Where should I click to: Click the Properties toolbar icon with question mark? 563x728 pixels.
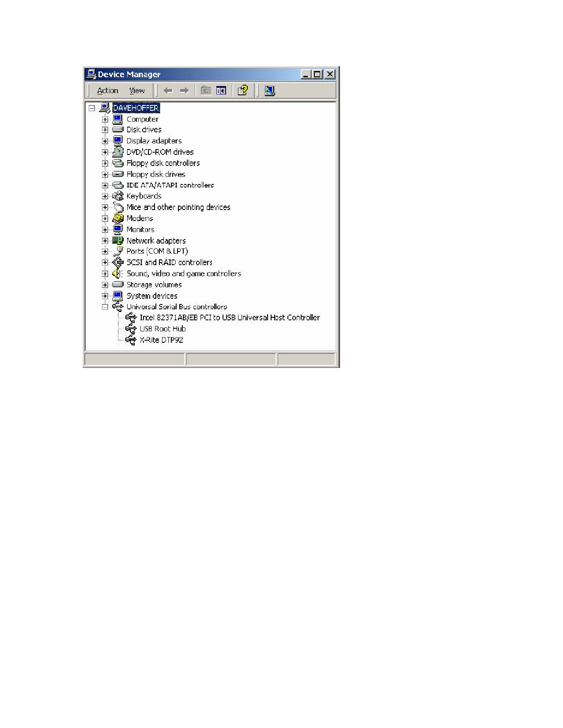242,91
